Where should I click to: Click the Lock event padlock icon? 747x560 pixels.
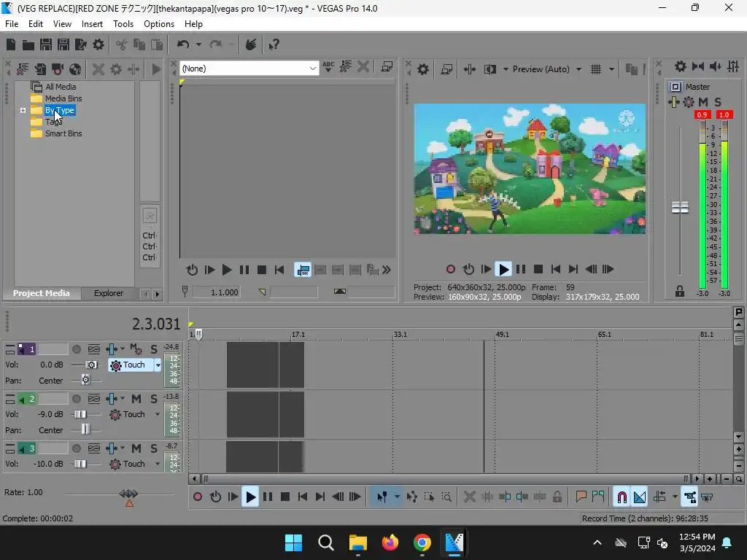(557, 497)
